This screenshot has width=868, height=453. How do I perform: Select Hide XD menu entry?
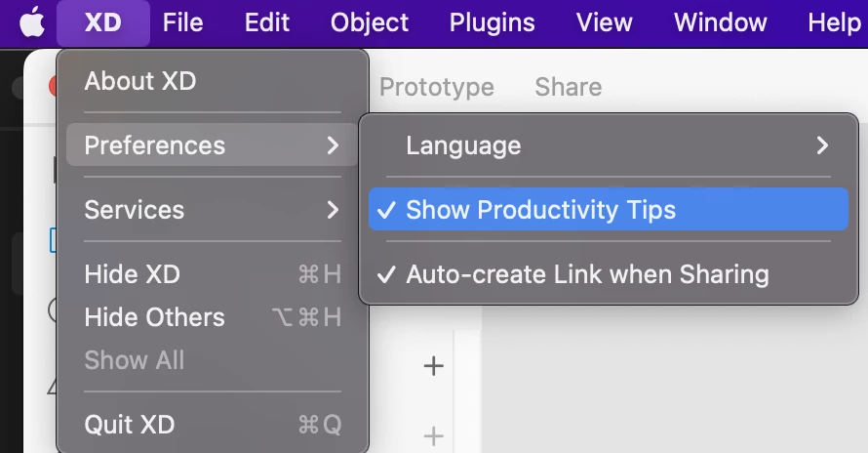(212, 274)
